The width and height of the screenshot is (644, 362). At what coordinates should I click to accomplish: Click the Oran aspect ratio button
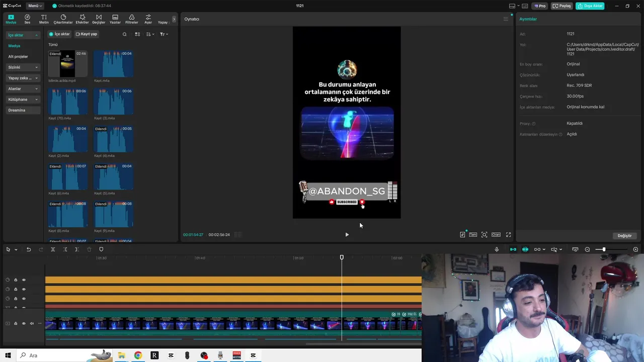[496, 235]
